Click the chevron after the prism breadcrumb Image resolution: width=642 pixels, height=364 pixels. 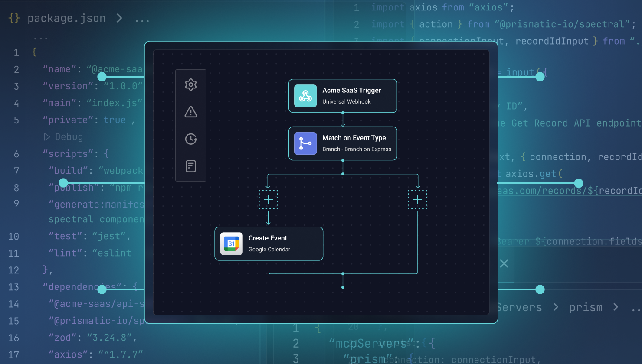coord(616,307)
